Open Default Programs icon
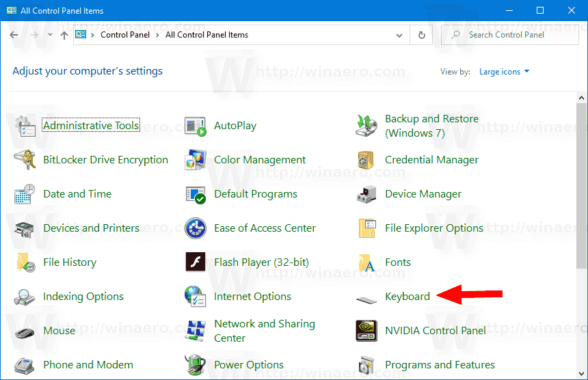 196,195
